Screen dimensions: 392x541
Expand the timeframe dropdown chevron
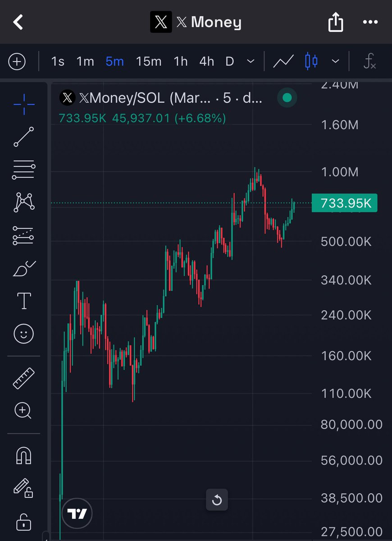251,61
